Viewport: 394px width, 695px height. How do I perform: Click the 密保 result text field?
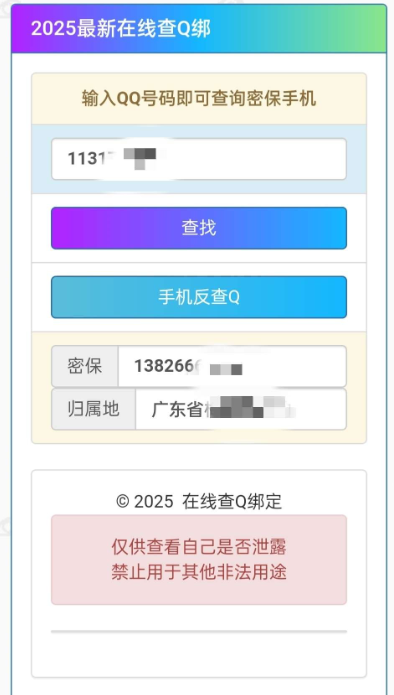[x=232, y=367]
